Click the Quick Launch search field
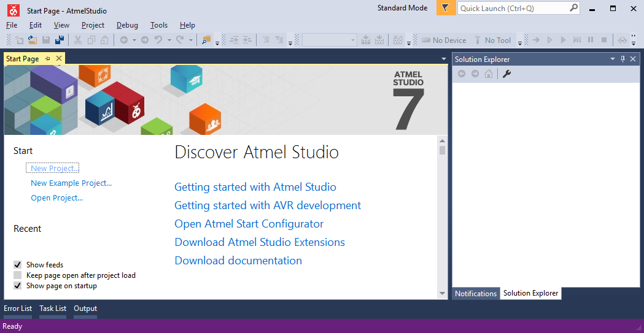 (x=513, y=8)
